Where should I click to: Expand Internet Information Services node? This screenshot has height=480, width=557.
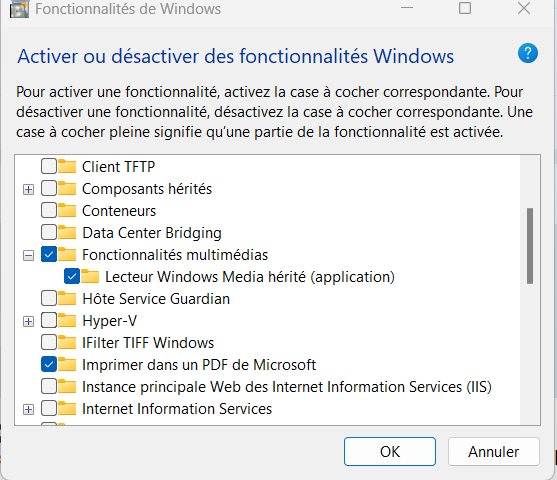(x=28, y=410)
